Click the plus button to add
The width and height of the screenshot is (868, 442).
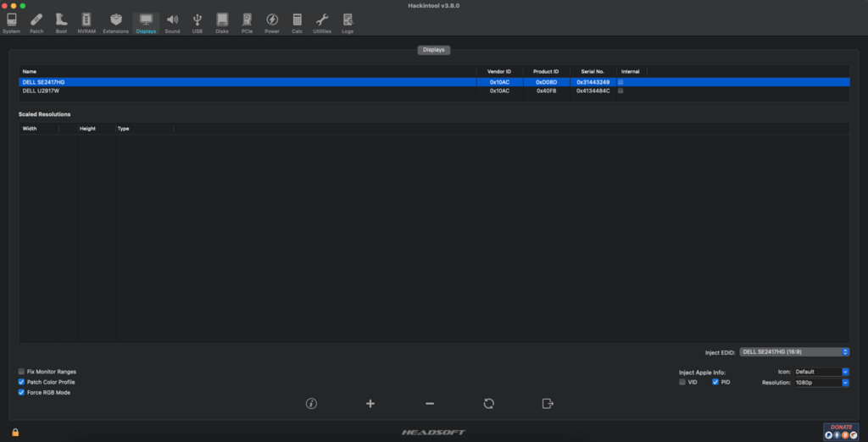tap(370, 404)
